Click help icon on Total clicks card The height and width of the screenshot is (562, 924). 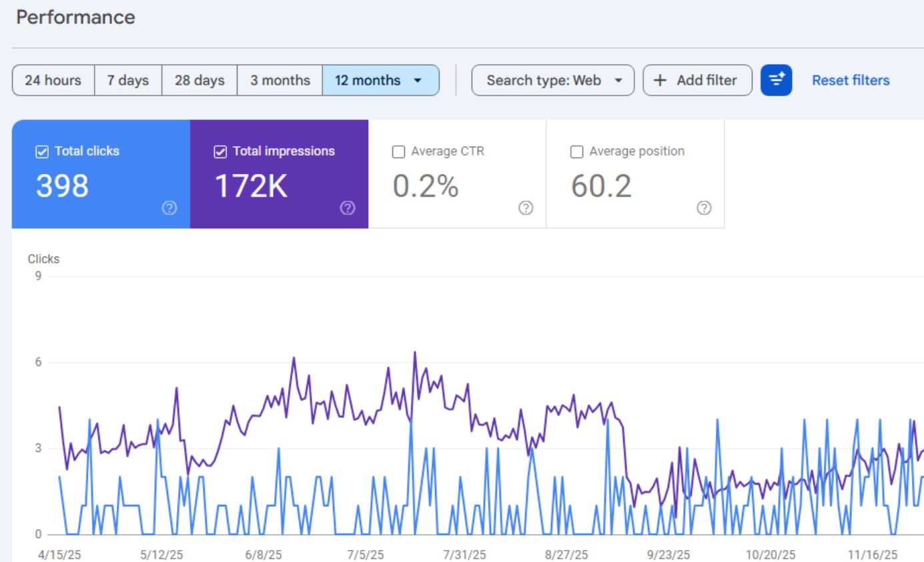pos(169,208)
